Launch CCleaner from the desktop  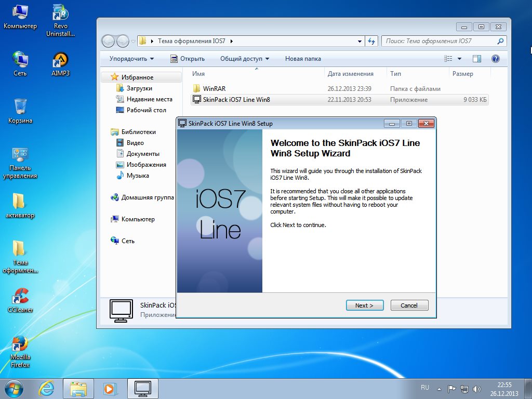pos(20,300)
